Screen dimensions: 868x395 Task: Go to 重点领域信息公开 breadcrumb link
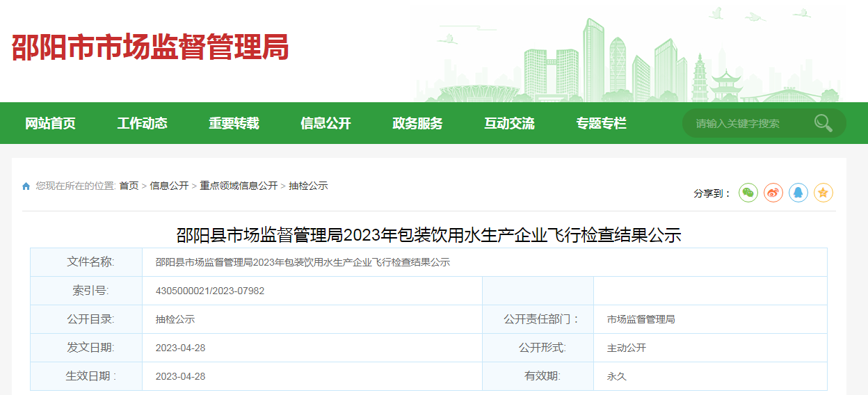click(239, 186)
